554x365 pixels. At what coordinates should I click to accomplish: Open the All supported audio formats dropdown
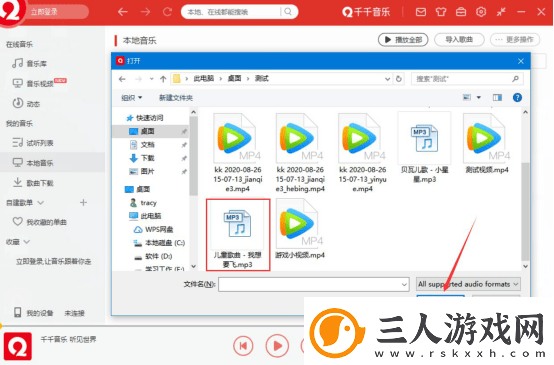point(468,284)
